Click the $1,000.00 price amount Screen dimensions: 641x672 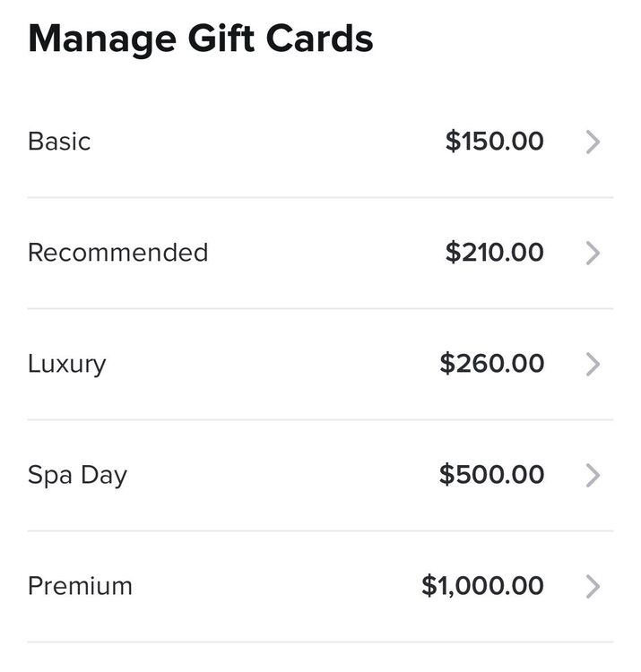tap(482, 586)
